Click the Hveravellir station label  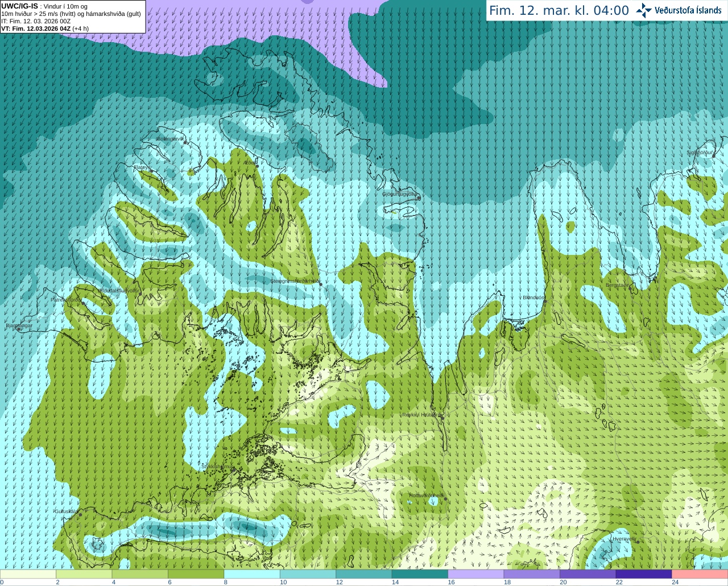[624, 538]
